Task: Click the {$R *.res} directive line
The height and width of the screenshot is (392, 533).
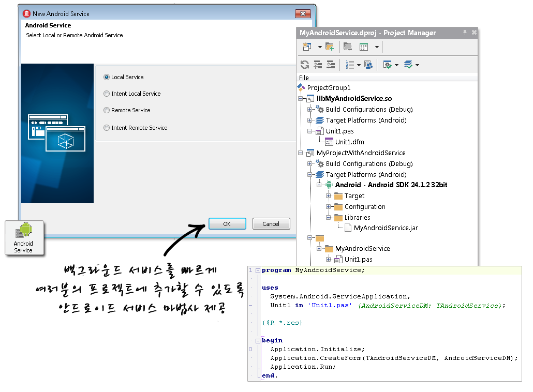Action: click(x=282, y=323)
